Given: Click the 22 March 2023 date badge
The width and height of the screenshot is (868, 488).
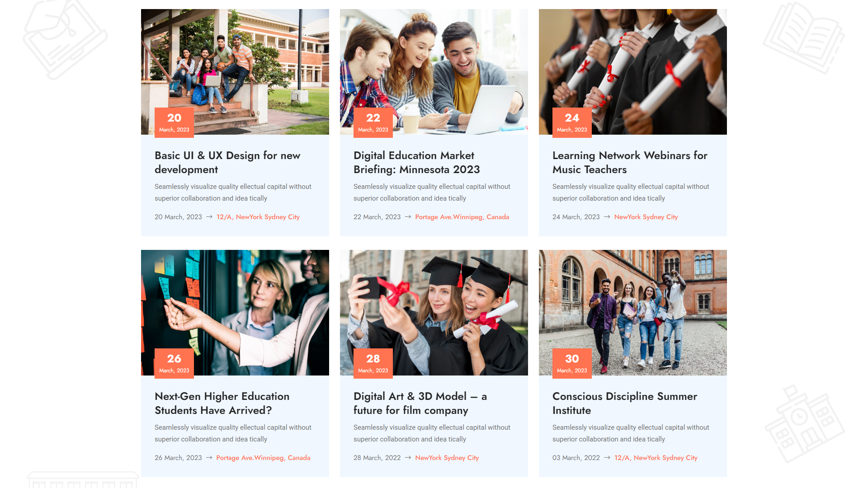Looking at the screenshot, I should point(373,122).
